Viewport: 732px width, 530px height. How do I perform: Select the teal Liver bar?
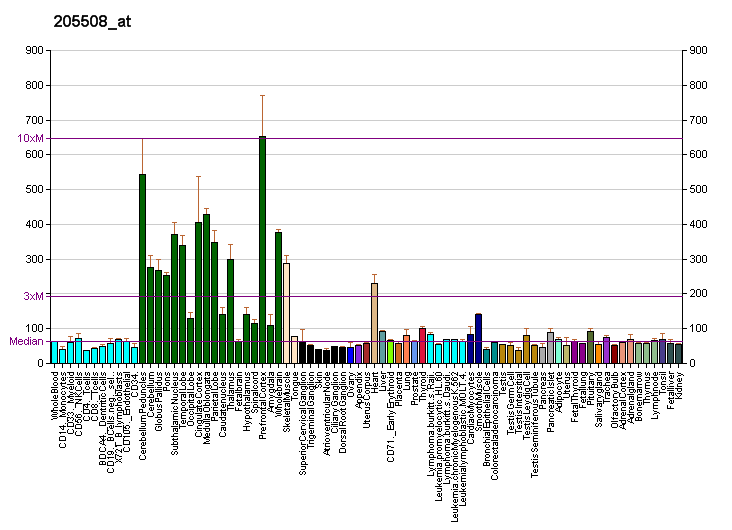point(382,347)
